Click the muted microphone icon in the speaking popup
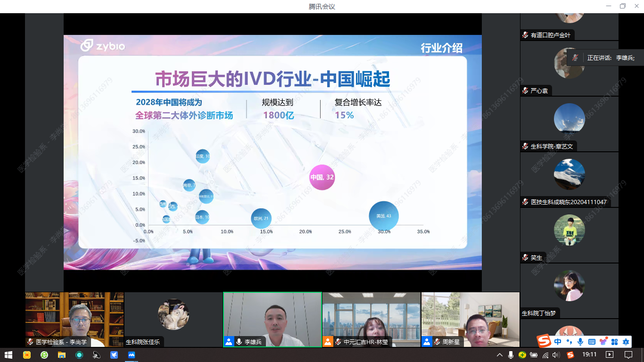Viewport: 644px width, 362px height. coord(575,58)
